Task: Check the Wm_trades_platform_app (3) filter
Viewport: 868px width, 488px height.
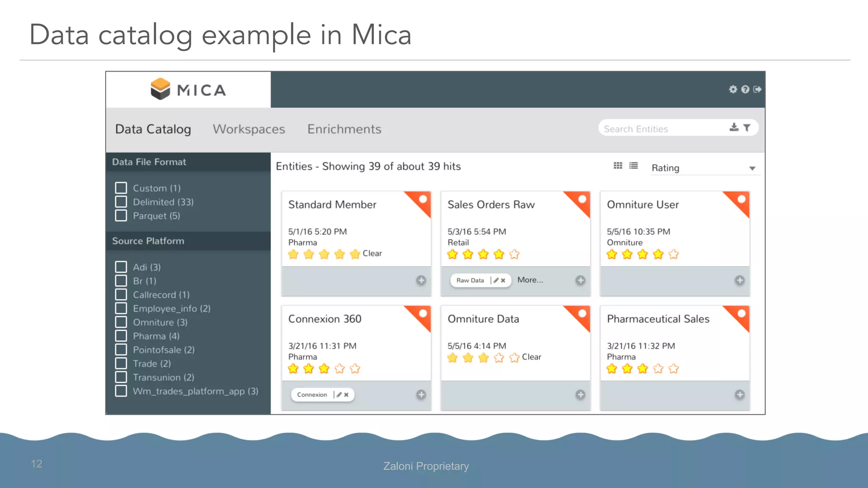Action: (x=121, y=391)
